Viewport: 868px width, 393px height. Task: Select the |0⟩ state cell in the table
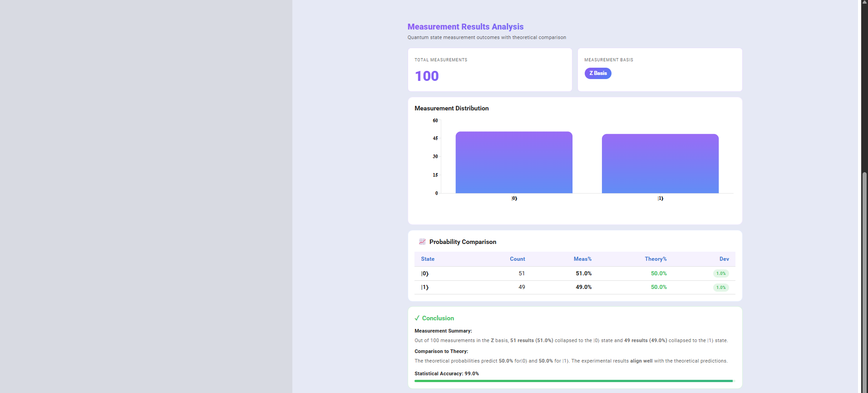pos(424,274)
